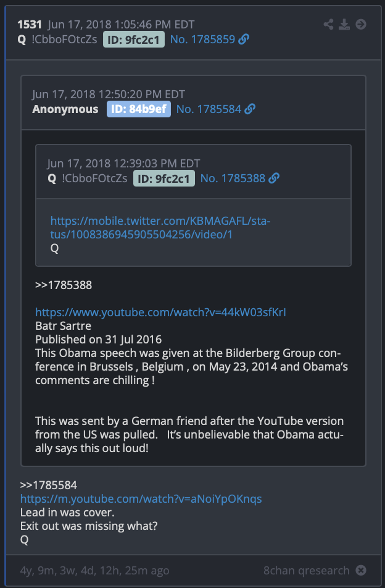Open post number No. 1785388 link

[233, 178]
